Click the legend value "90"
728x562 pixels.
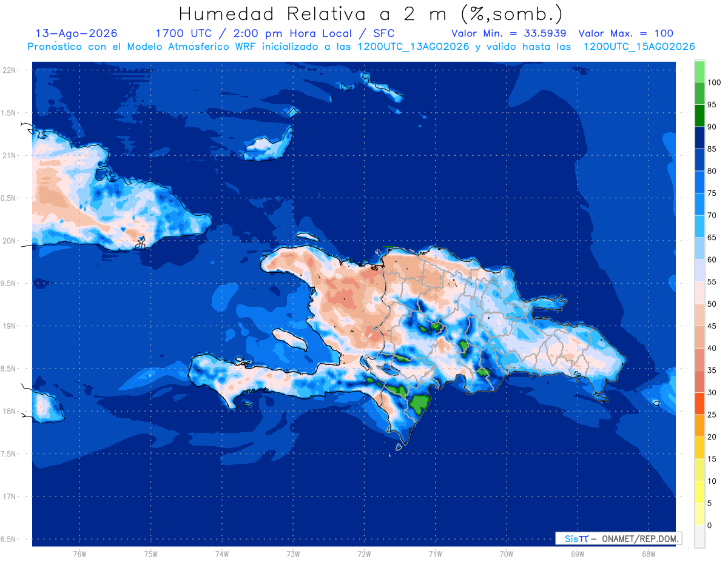(712, 127)
